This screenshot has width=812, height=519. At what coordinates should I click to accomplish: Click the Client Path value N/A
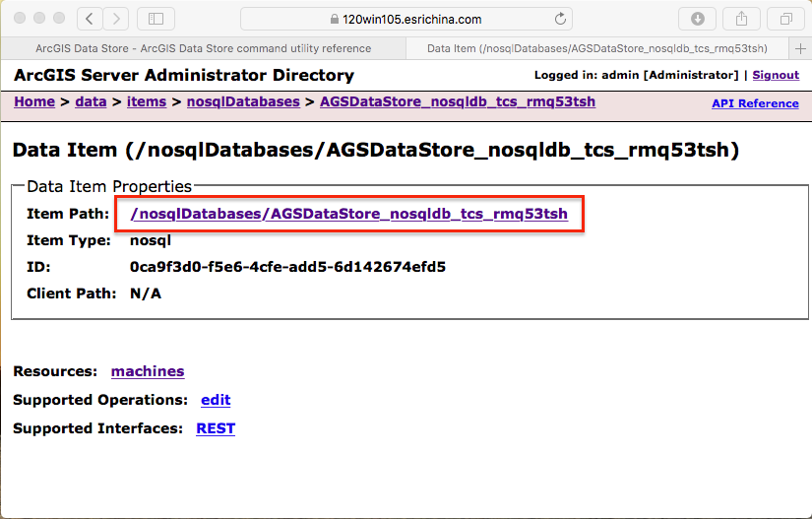click(146, 293)
